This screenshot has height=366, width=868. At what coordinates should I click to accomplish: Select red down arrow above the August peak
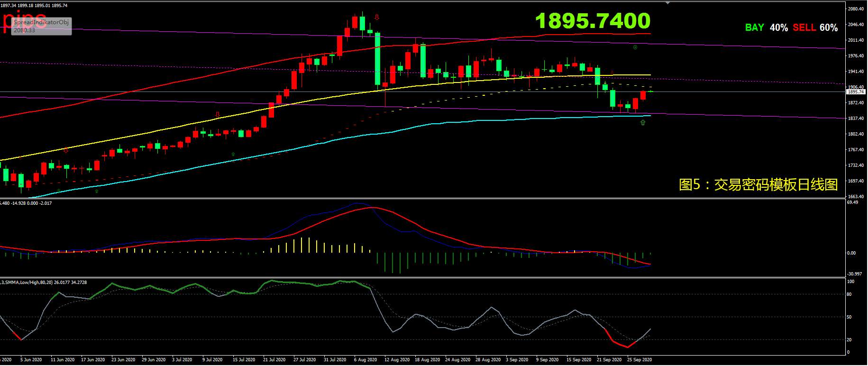(x=377, y=18)
